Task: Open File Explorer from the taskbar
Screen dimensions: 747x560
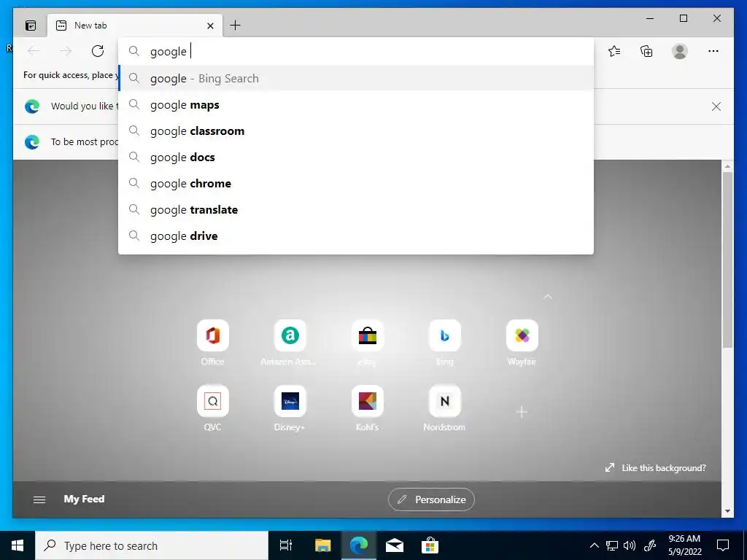Action: [x=322, y=545]
